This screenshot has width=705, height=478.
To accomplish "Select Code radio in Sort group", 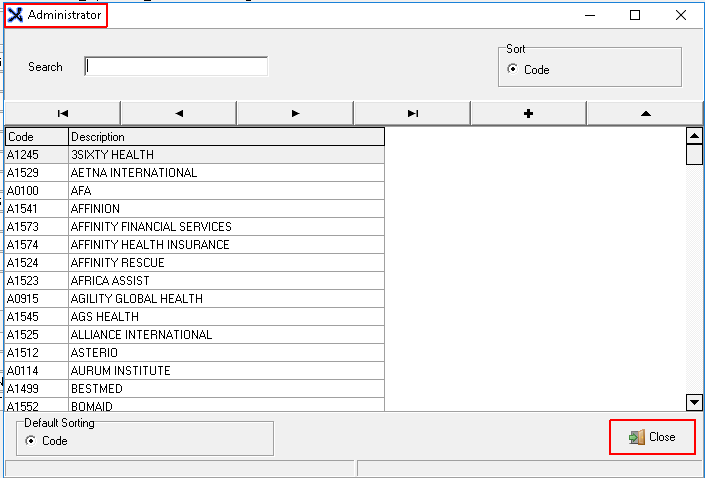I will pos(512,69).
